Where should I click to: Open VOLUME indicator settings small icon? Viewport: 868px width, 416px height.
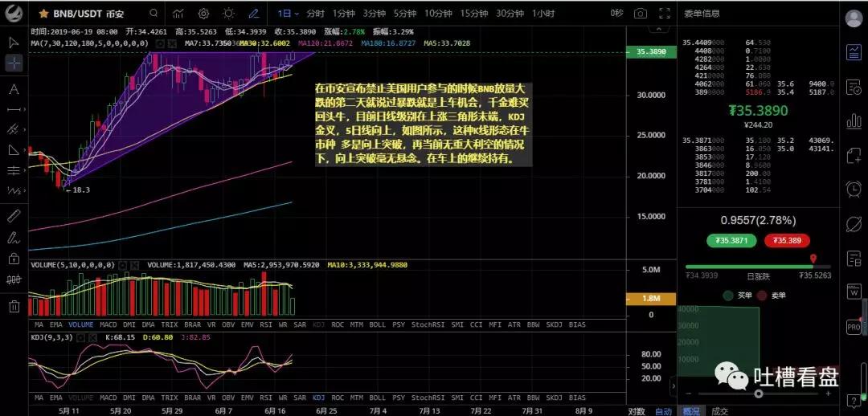click(x=123, y=265)
